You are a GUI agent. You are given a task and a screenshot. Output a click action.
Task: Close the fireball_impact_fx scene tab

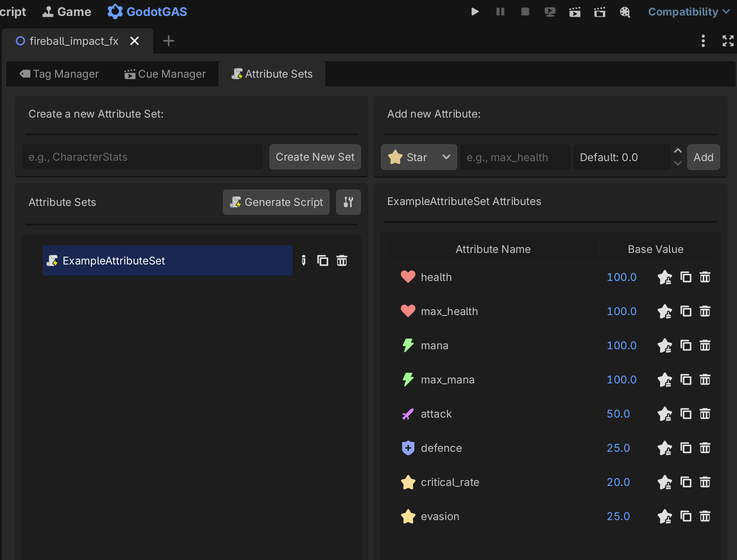coord(135,41)
